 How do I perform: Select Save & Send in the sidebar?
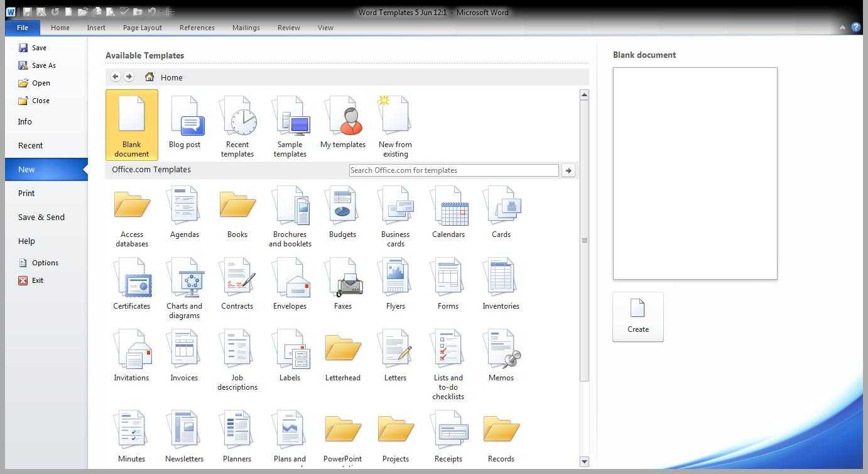point(41,218)
